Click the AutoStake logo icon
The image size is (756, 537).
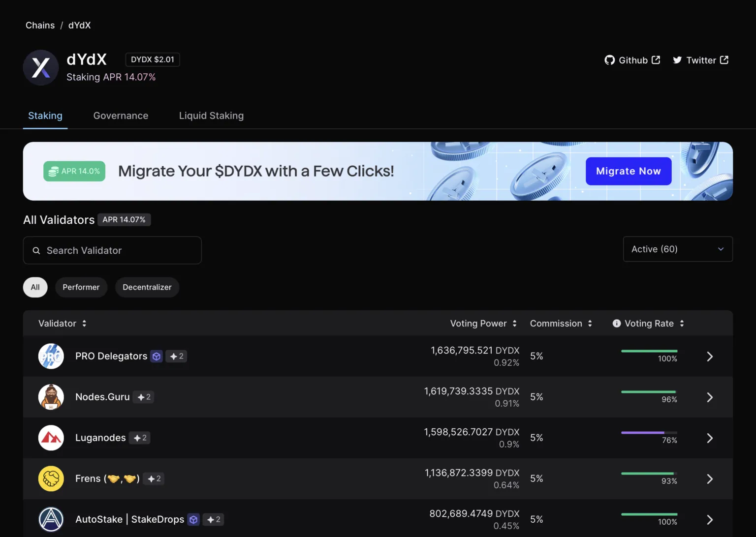click(x=51, y=519)
